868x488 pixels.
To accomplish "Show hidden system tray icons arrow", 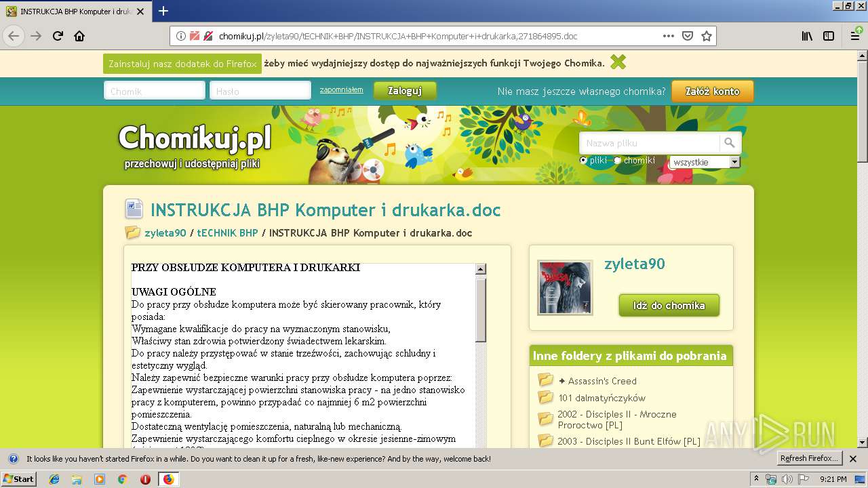I will tap(756, 479).
